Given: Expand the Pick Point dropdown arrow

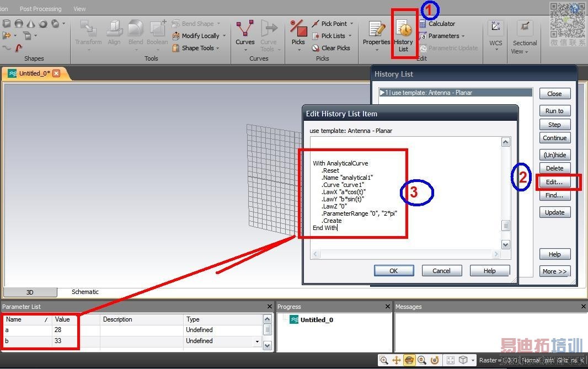Looking at the screenshot, I should [352, 24].
